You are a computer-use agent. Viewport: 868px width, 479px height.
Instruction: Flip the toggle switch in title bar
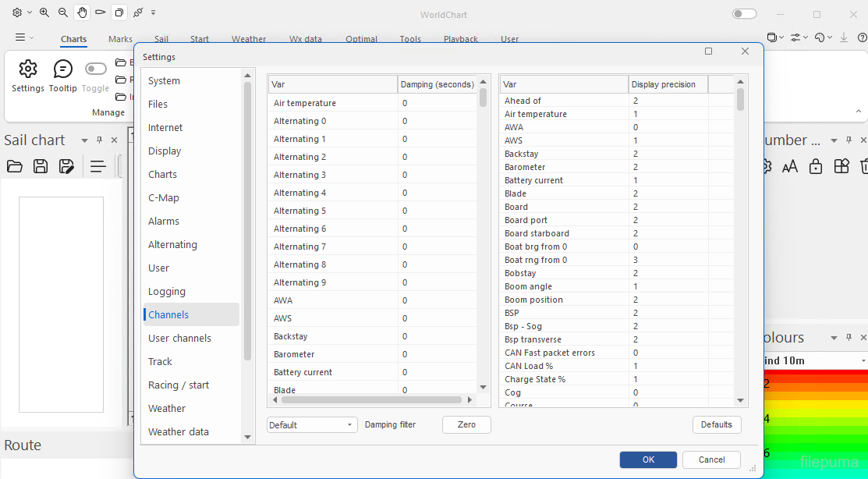[744, 14]
